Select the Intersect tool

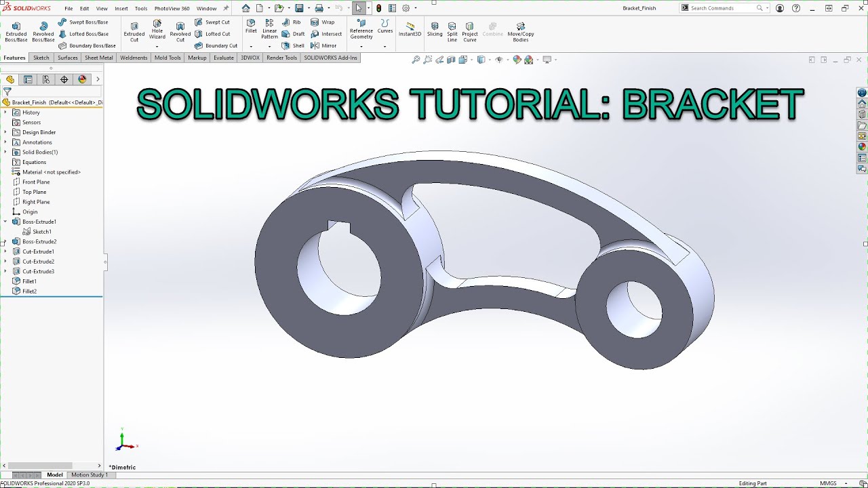[326, 34]
